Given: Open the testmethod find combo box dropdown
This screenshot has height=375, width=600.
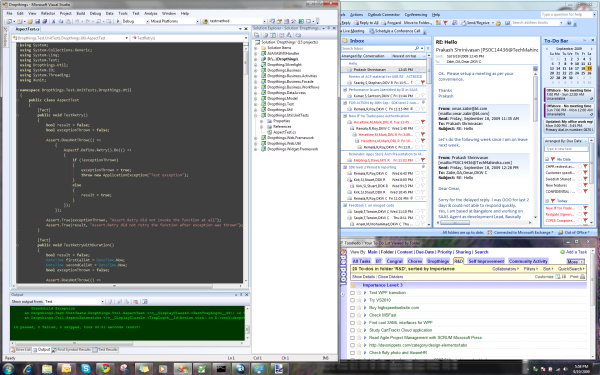Looking at the screenshot, I should coord(264,21).
